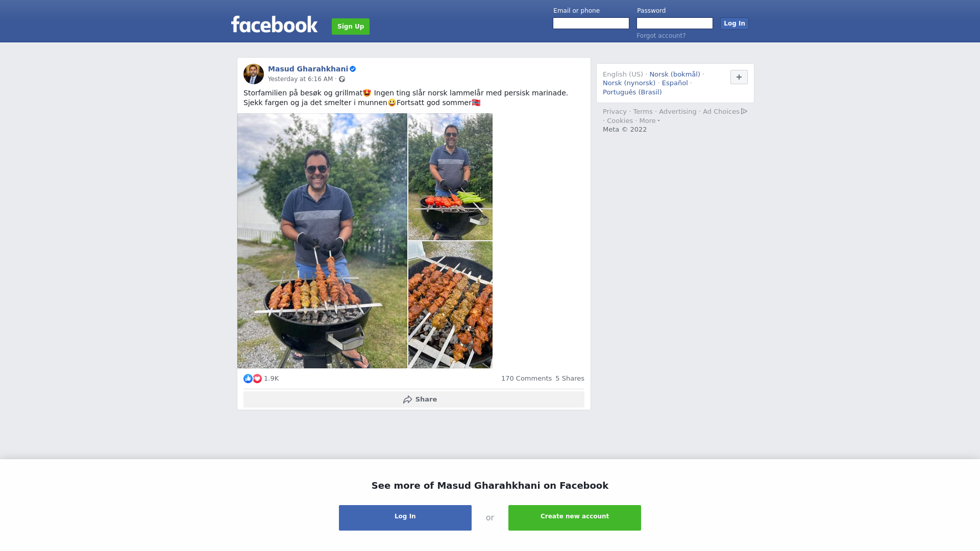Click Create new account button
Viewport: 980px width, 551px height.
coord(575,518)
